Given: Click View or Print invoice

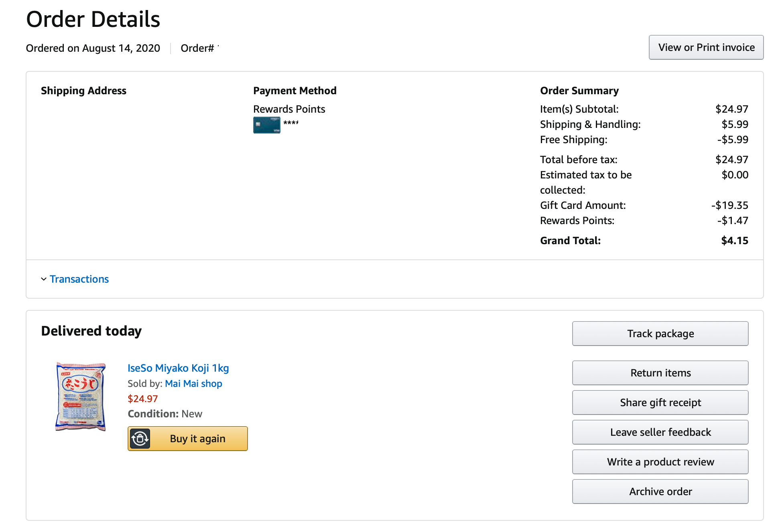Looking at the screenshot, I should point(706,47).
